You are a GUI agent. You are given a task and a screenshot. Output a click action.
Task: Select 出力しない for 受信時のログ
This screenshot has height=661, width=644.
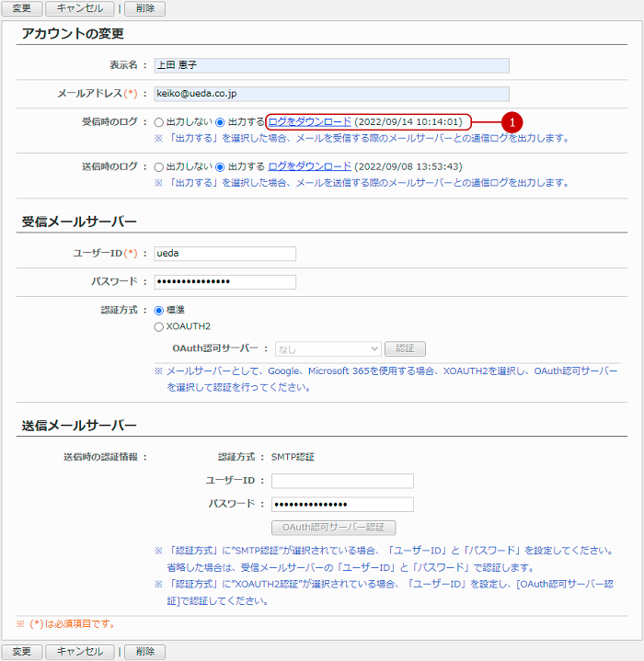pos(158,122)
